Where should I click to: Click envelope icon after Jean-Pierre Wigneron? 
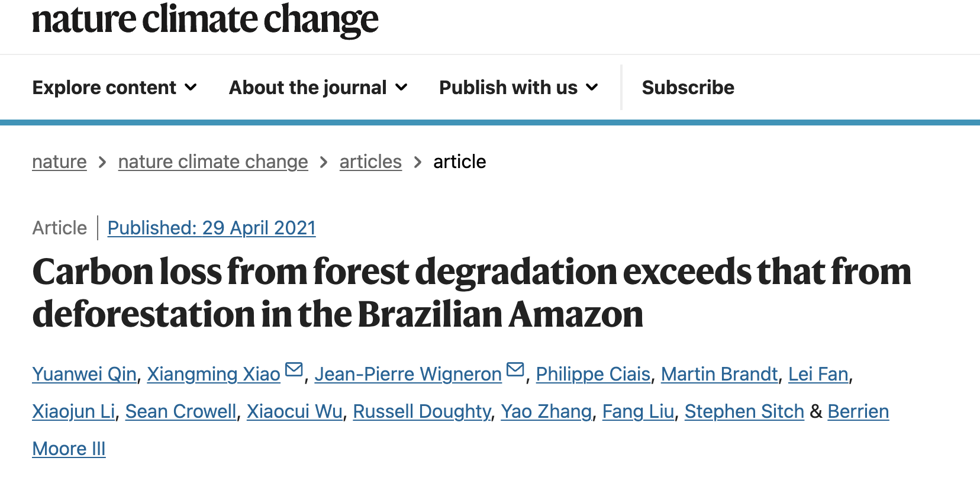[515, 370]
